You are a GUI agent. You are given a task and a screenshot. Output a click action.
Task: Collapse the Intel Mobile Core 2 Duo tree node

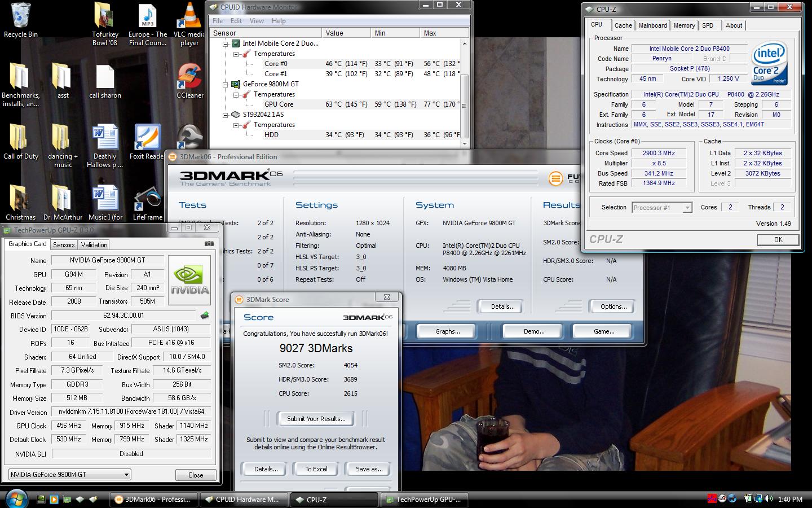[x=226, y=43]
